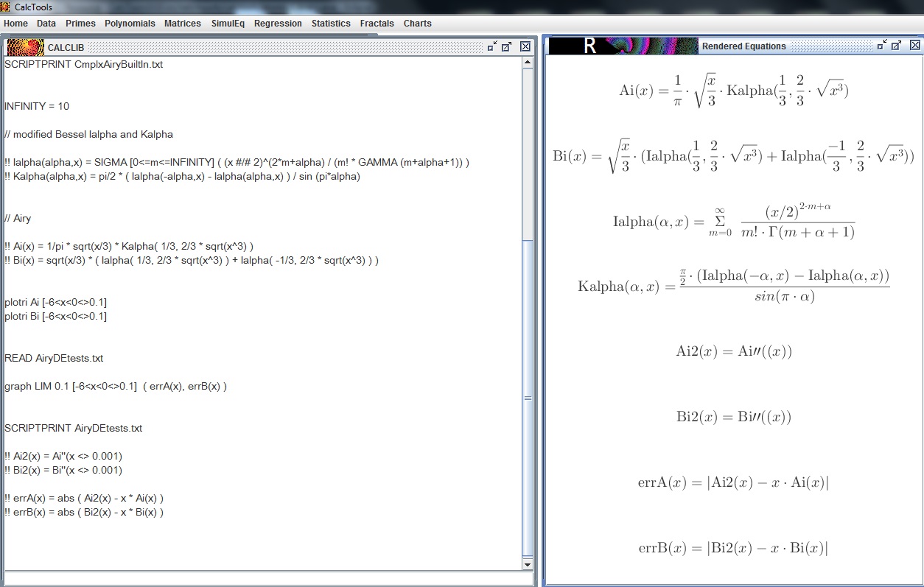Open the Home menu

click(15, 24)
